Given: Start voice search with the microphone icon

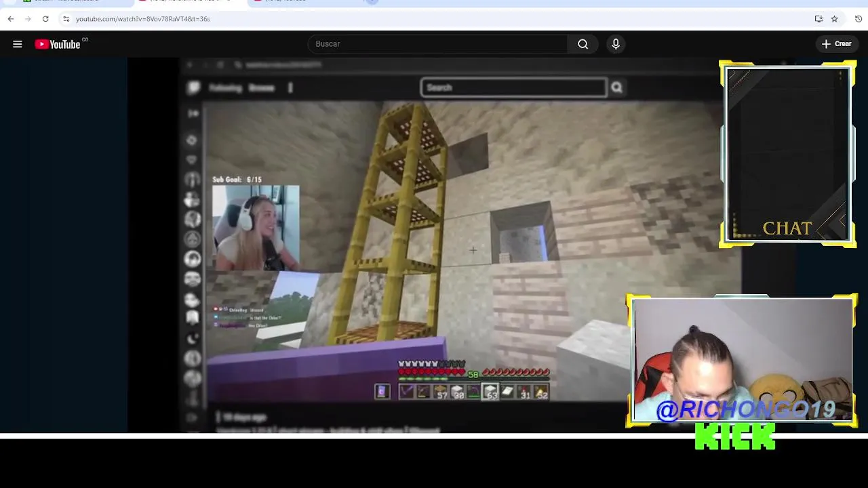Looking at the screenshot, I should (616, 44).
